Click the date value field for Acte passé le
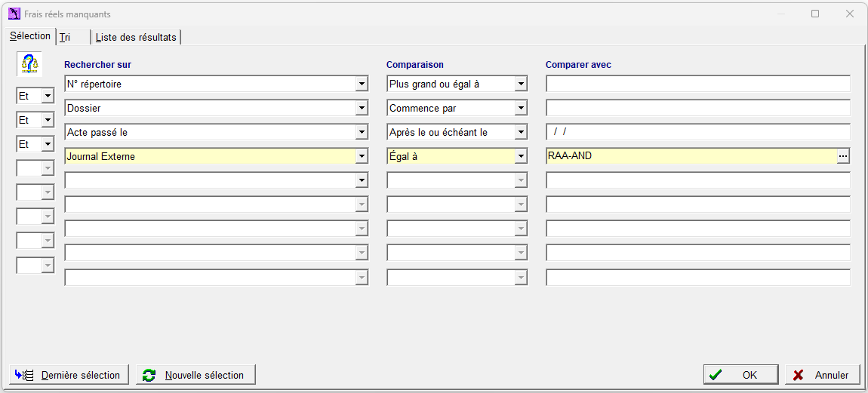The width and height of the screenshot is (868, 393). tap(698, 132)
